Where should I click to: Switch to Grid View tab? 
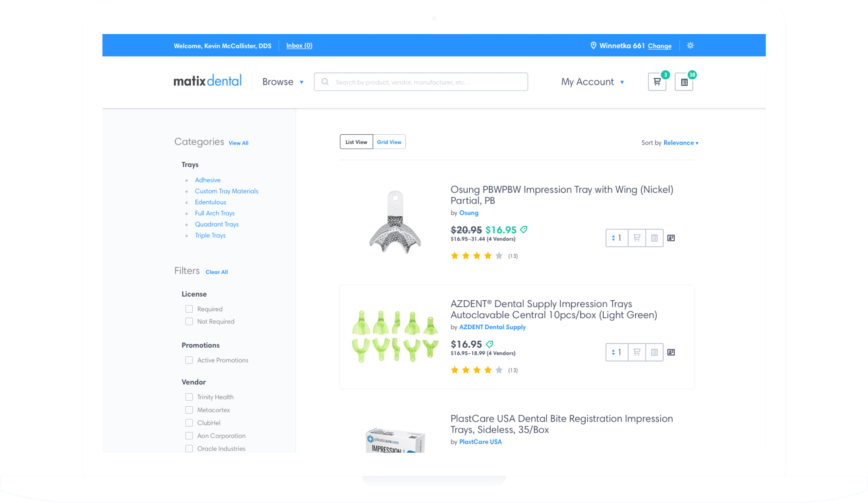coord(389,142)
